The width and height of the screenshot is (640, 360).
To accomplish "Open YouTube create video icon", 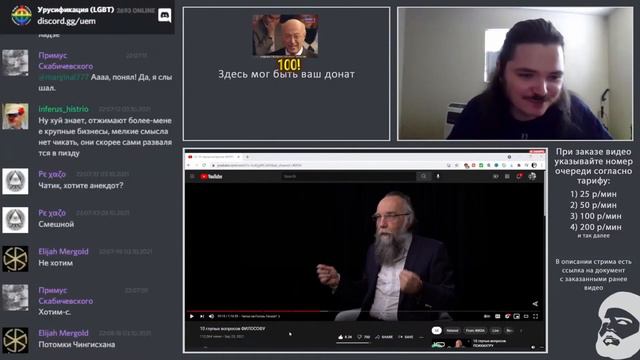I will (x=496, y=176).
